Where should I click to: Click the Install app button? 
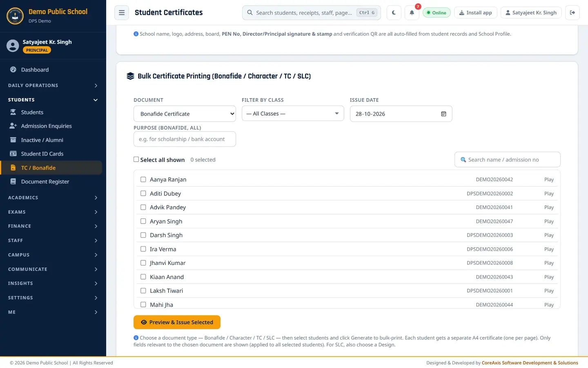pos(475,13)
